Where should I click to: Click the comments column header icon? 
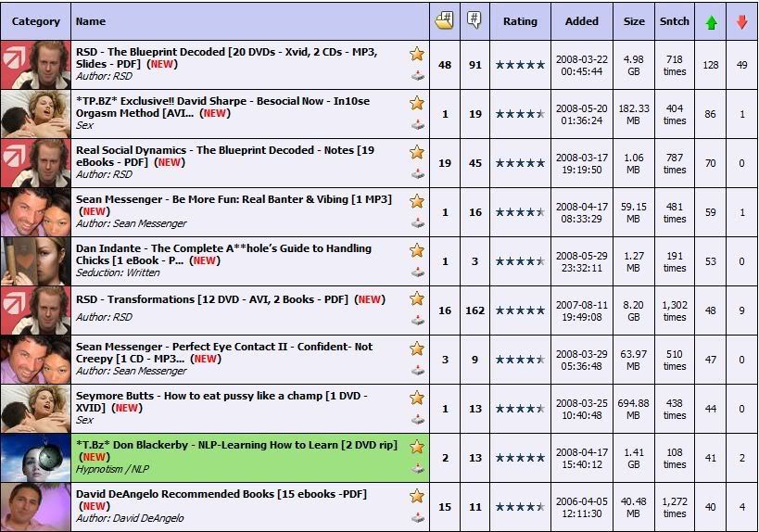coord(474,20)
